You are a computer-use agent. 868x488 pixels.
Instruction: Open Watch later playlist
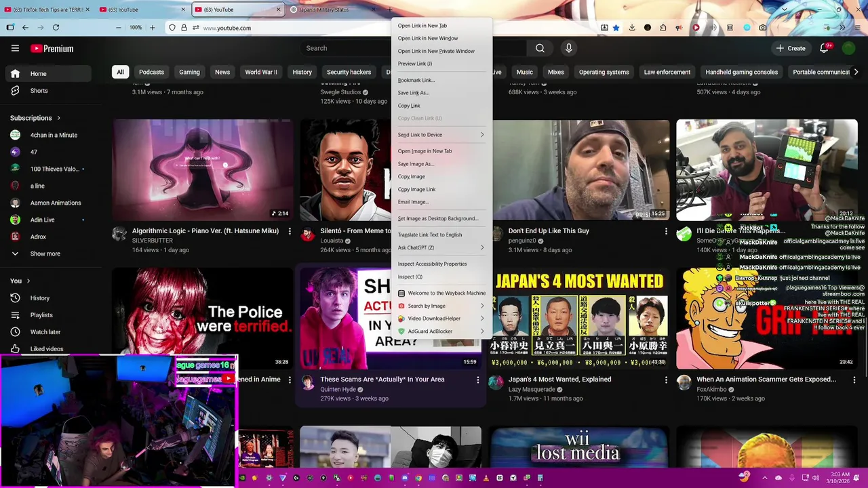(x=48, y=332)
